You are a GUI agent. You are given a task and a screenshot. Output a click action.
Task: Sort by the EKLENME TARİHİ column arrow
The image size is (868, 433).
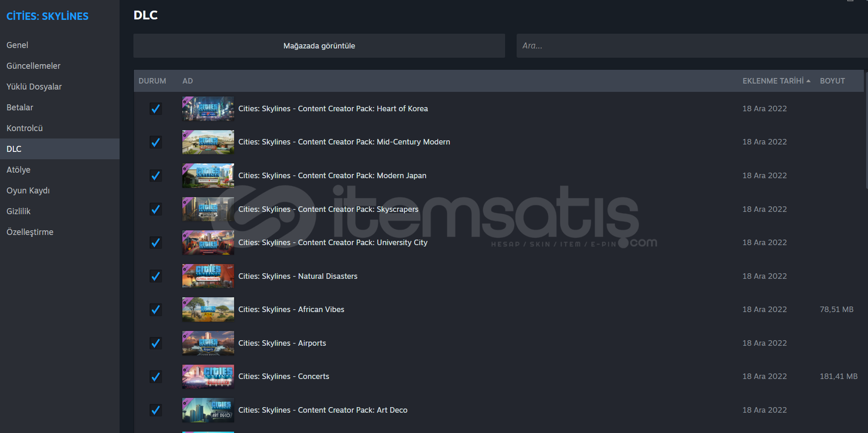point(808,81)
